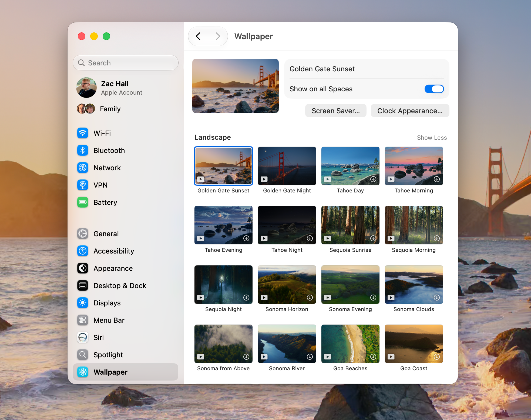The height and width of the screenshot is (420, 531).
Task: Open the Accessibility sidebar label
Action: pyautogui.click(x=114, y=251)
